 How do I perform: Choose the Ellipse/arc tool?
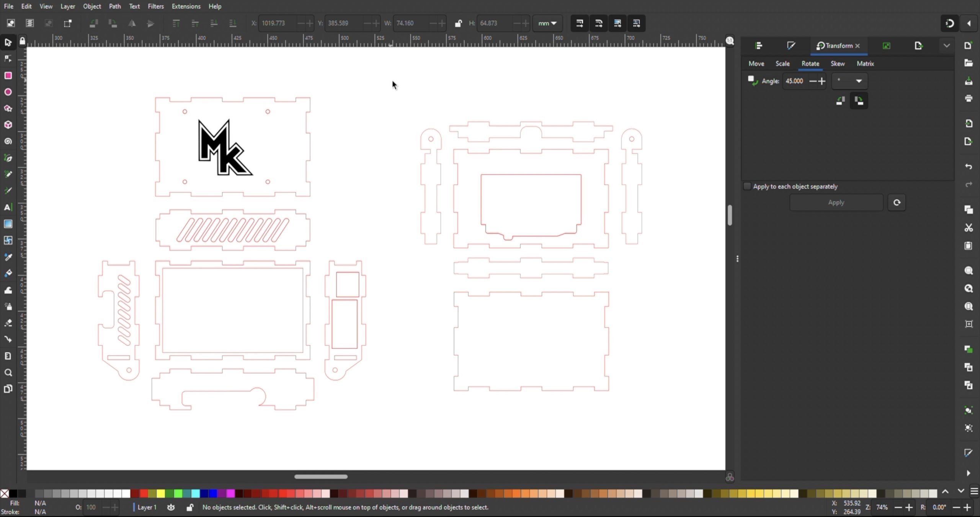pos(8,92)
